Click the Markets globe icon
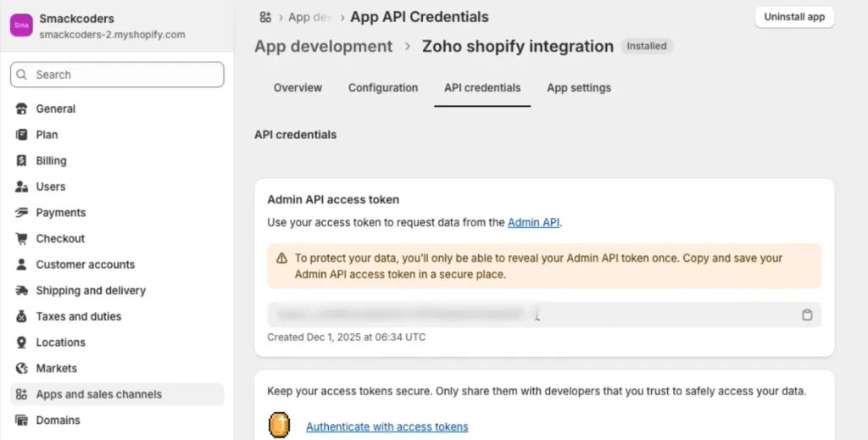 21,369
